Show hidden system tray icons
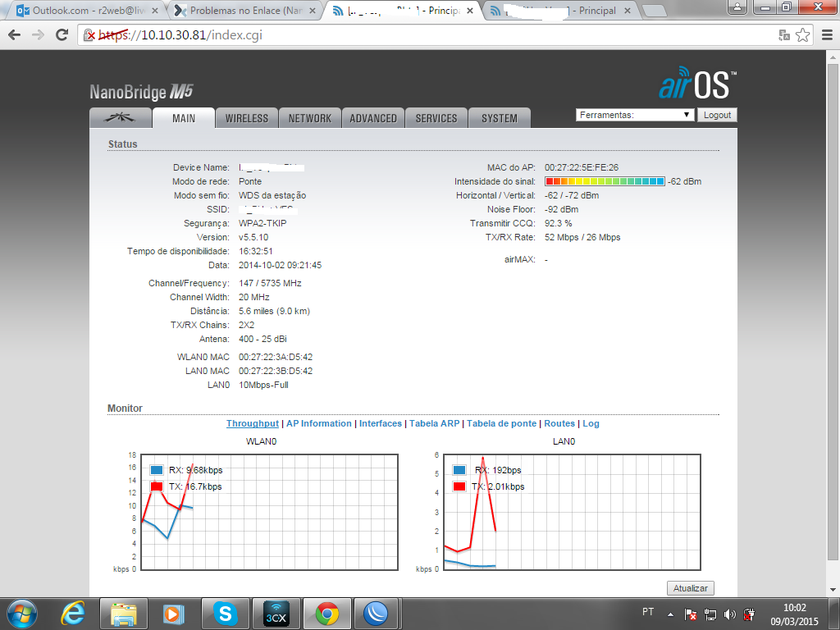The width and height of the screenshot is (840, 630). (670, 614)
